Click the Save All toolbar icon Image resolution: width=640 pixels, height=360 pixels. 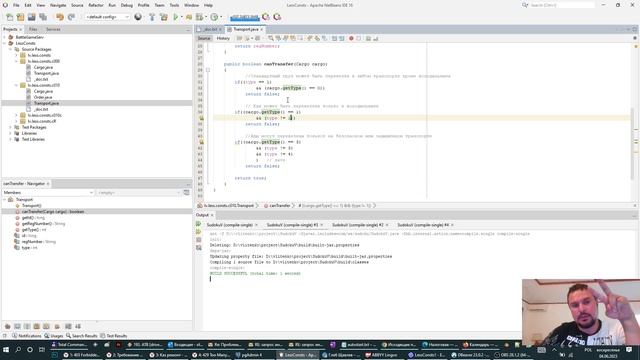click(x=43, y=17)
